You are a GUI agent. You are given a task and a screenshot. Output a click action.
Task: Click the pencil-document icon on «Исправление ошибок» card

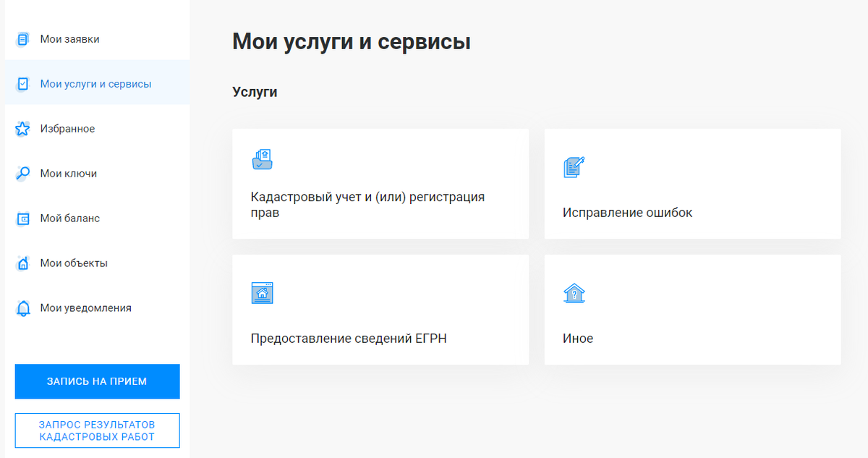574,166
